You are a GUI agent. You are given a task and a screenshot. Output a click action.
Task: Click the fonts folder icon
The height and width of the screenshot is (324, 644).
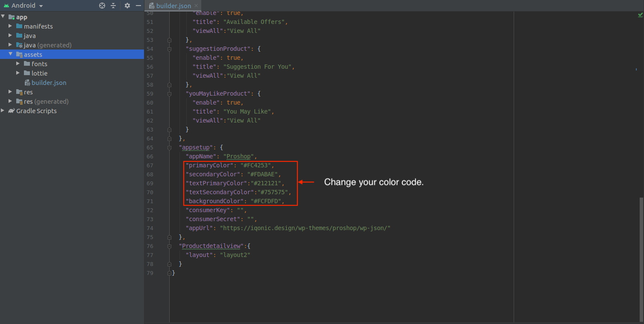(x=27, y=64)
